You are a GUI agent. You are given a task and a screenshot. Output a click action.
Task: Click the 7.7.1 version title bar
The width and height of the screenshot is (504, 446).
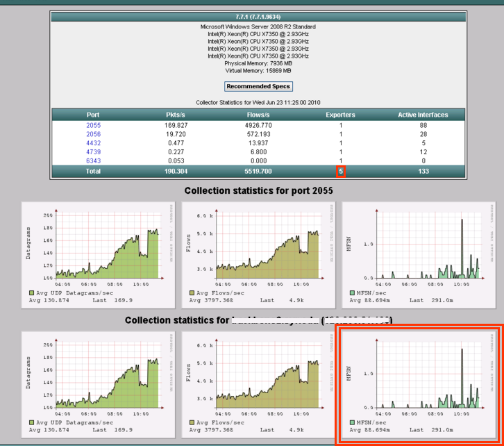[258, 15]
